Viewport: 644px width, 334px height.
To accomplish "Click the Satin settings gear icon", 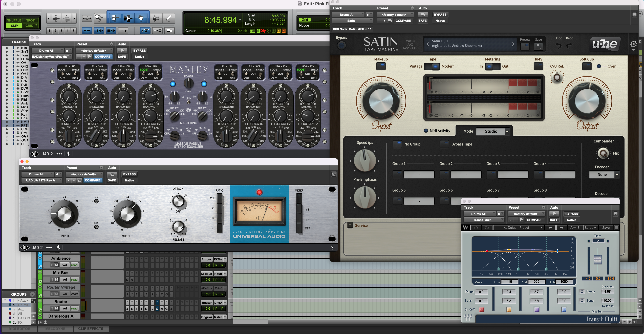I will tap(633, 44).
